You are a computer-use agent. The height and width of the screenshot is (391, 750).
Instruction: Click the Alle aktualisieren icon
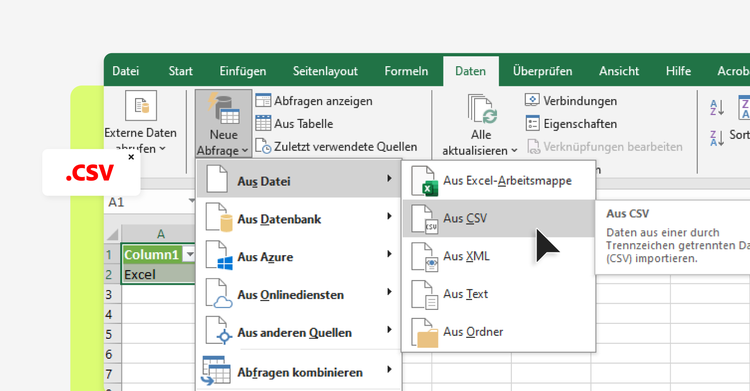click(x=482, y=109)
